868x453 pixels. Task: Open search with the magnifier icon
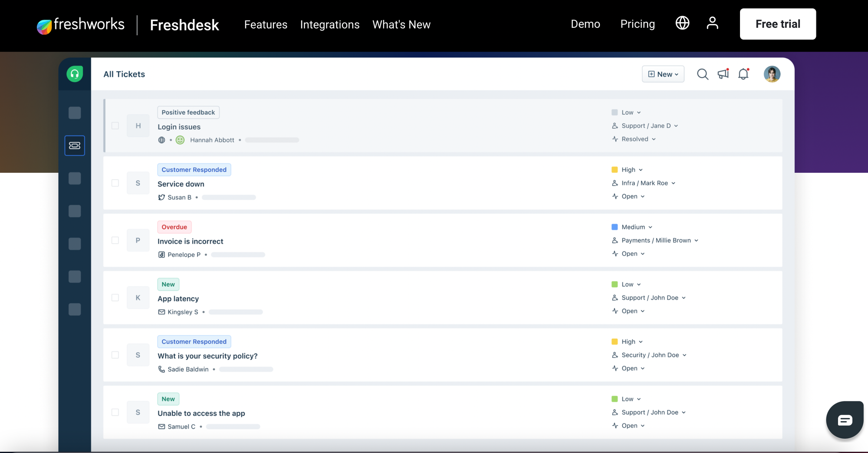point(703,74)
